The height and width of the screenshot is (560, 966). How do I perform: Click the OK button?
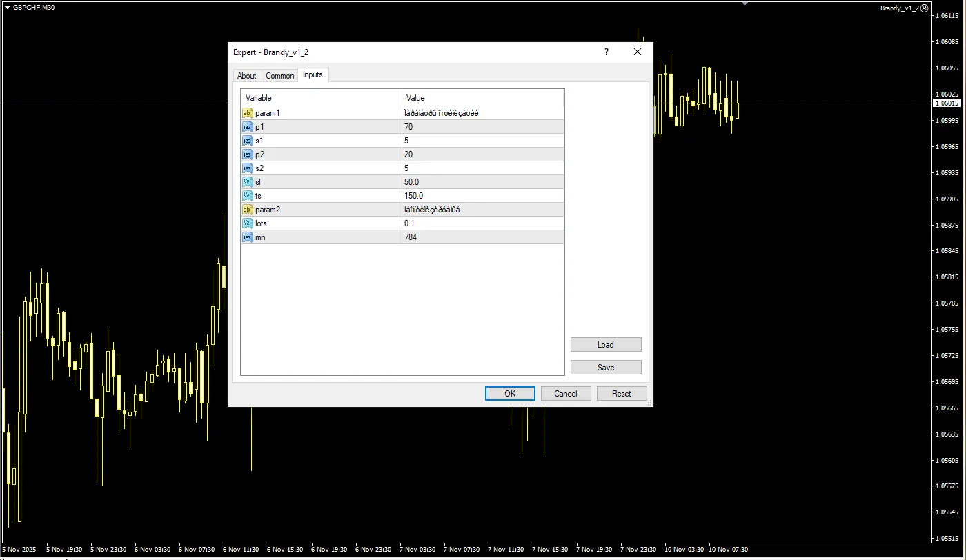click(510, 393)
